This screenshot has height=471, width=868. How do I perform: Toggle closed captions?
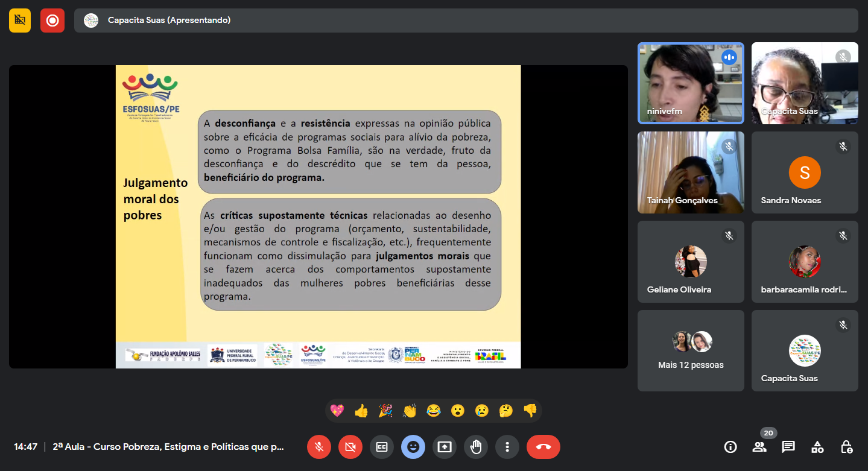click(382, 447)
